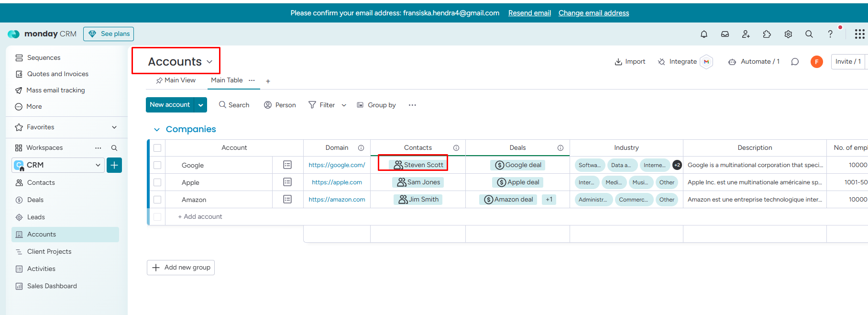Click the New account button
868x315 pixels.
point(170,105)
